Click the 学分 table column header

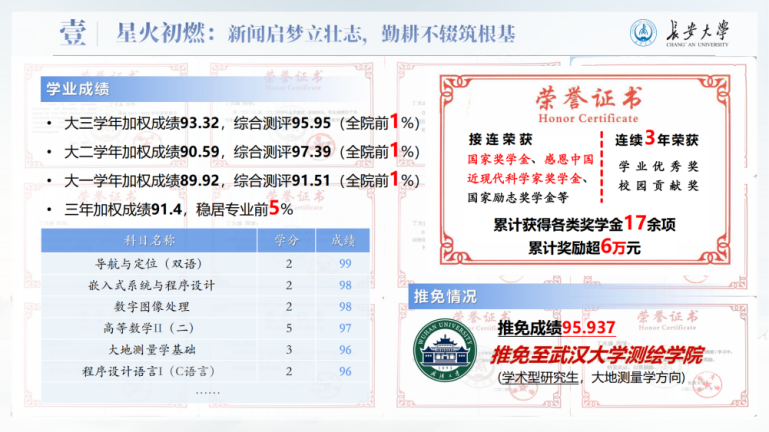(x=288, y=240)
